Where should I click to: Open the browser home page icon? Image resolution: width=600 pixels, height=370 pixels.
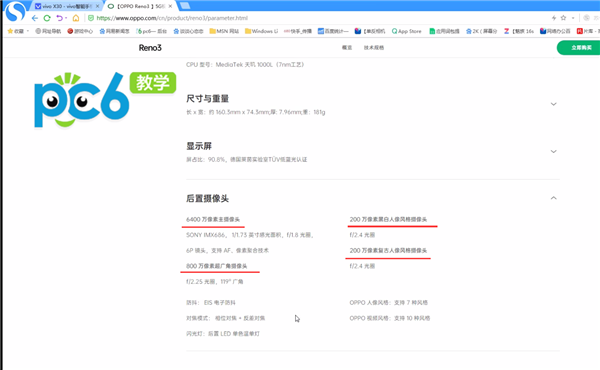coord(76,18)
